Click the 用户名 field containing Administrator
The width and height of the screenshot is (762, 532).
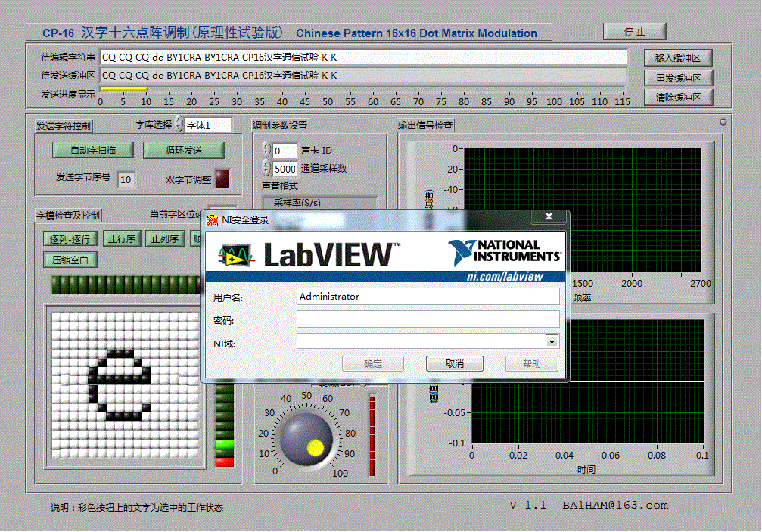(x=428, y=297)
